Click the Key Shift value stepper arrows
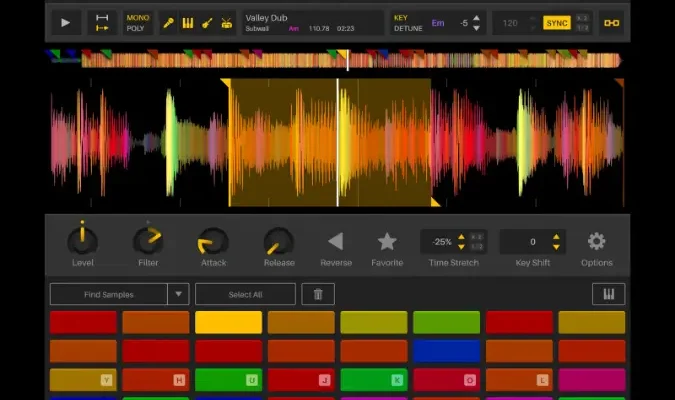675x400 pixels. pos(557,241)
